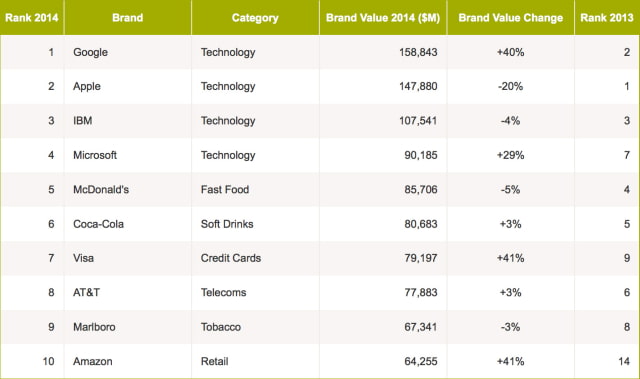Viewport: 640px width, 379px height.
Task: Select the 158,843 brand value cell
Action: coord(383,52)
